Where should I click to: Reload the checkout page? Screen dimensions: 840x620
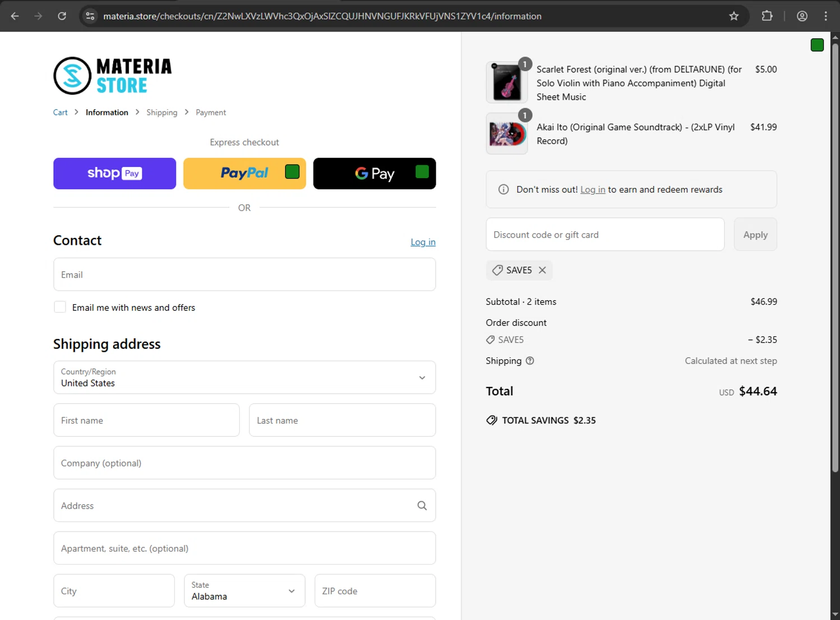point(62,16)
